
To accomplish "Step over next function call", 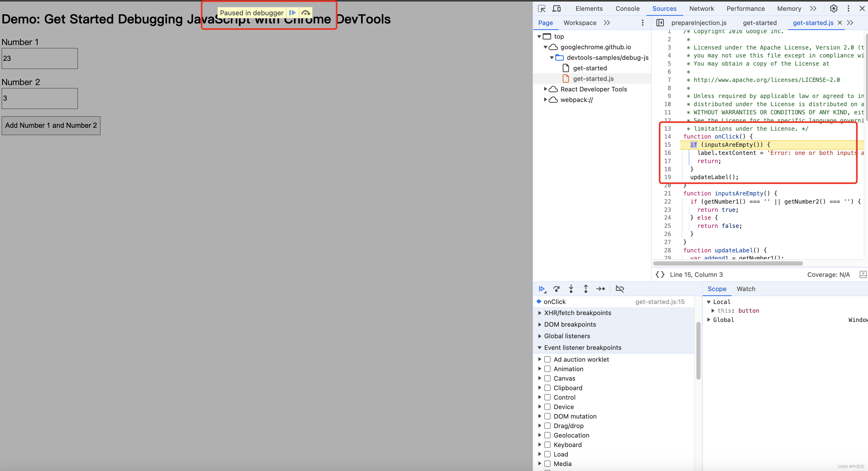I will point(557,289).
